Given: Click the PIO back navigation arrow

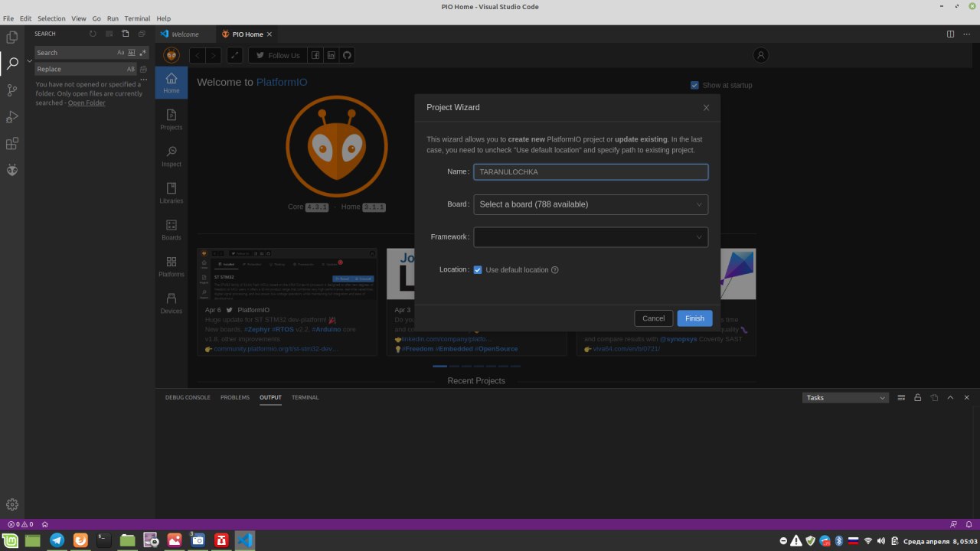Looking at the screenshot, I should (x=197, y=55).
